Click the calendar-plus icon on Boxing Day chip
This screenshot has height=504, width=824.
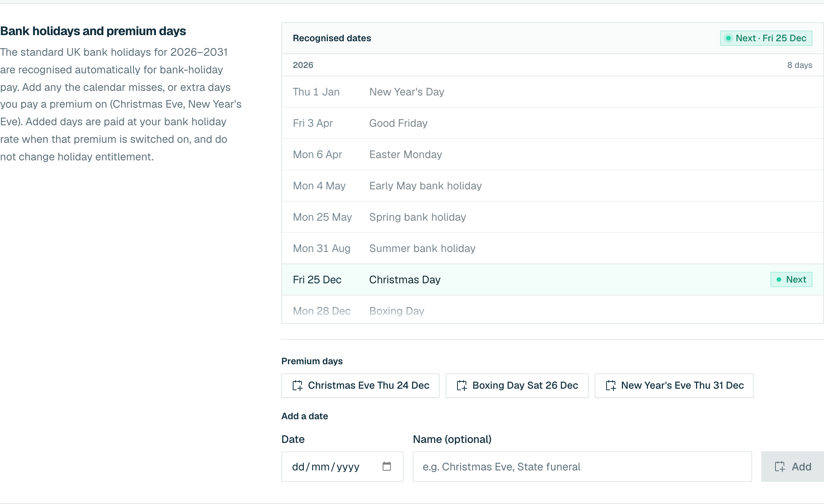tap(462, 386)
